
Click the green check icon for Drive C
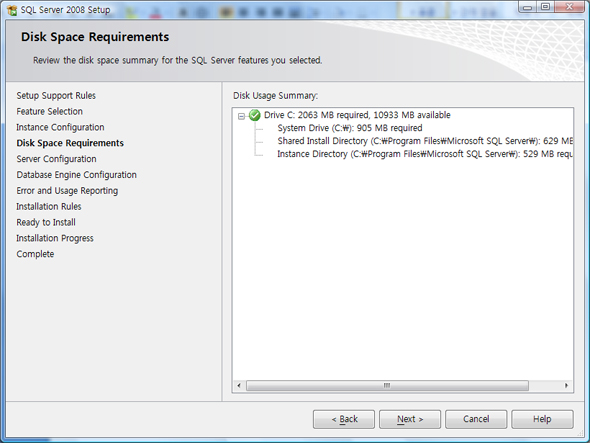[x=255, y=115]
